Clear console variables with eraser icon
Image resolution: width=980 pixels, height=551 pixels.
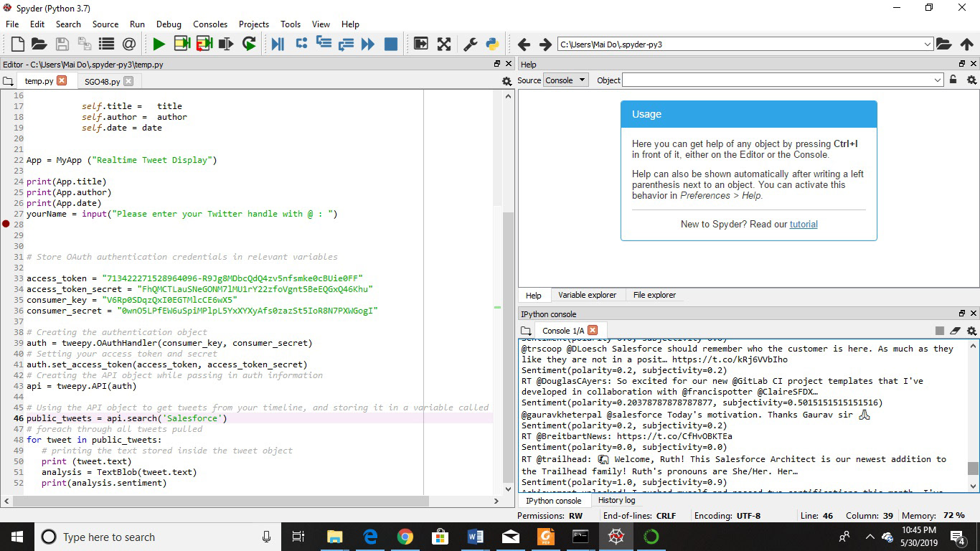[x=955, y=331]
